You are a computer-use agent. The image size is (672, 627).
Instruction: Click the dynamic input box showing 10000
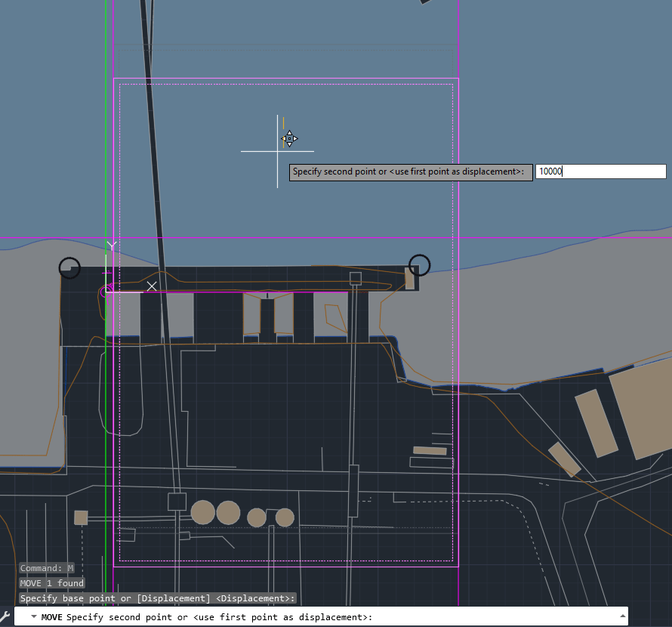point(600,171)
